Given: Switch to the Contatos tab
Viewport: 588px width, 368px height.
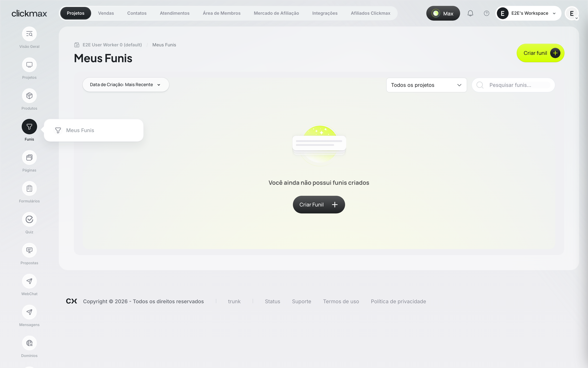Looking at the screenshot, I should 137,13.
